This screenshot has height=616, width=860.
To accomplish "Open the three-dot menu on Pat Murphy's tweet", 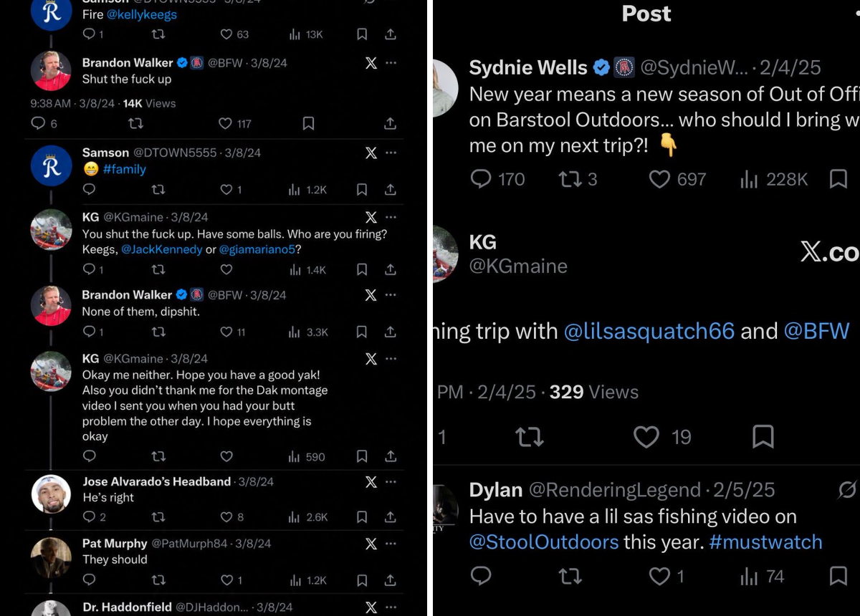I will click(391, 544).
